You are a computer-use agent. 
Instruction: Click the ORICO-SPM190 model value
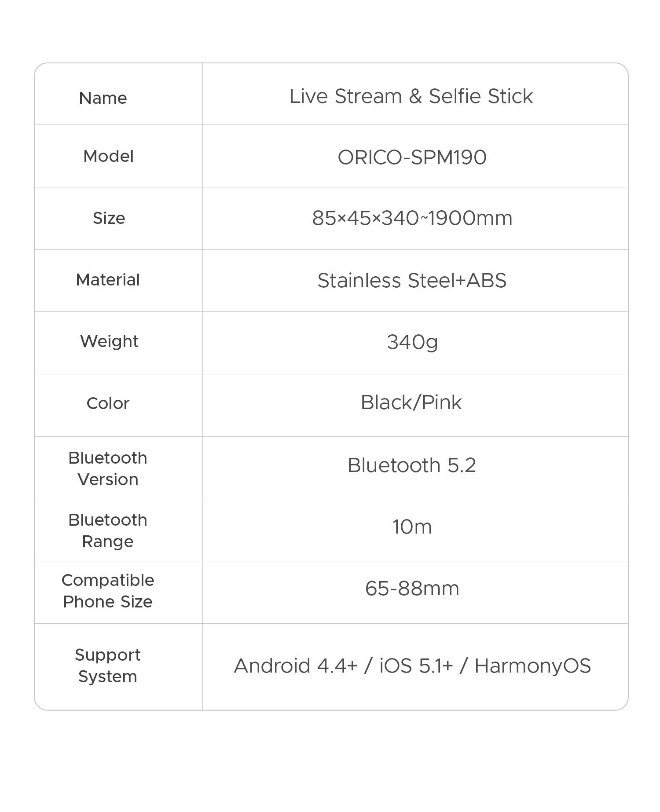(x=412, y=157)
